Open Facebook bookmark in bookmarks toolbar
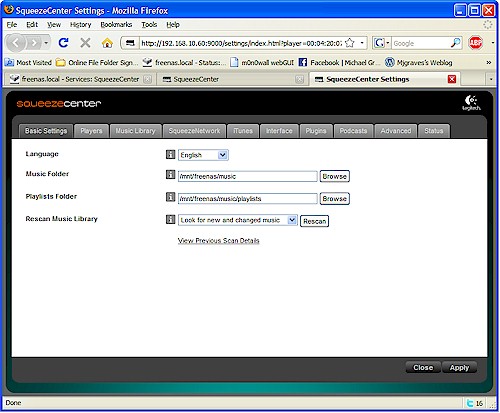The image size is (500, 413). [339, 62]
